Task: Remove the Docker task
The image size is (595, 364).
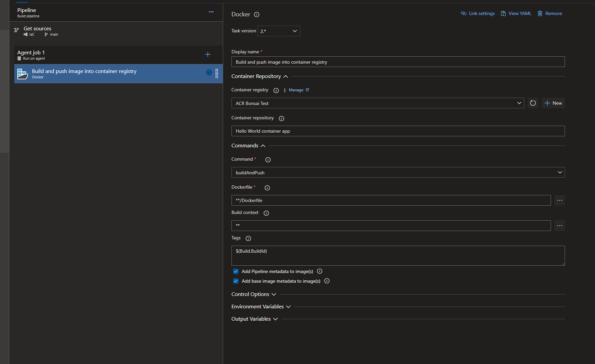Action: (x=550, y=13)
